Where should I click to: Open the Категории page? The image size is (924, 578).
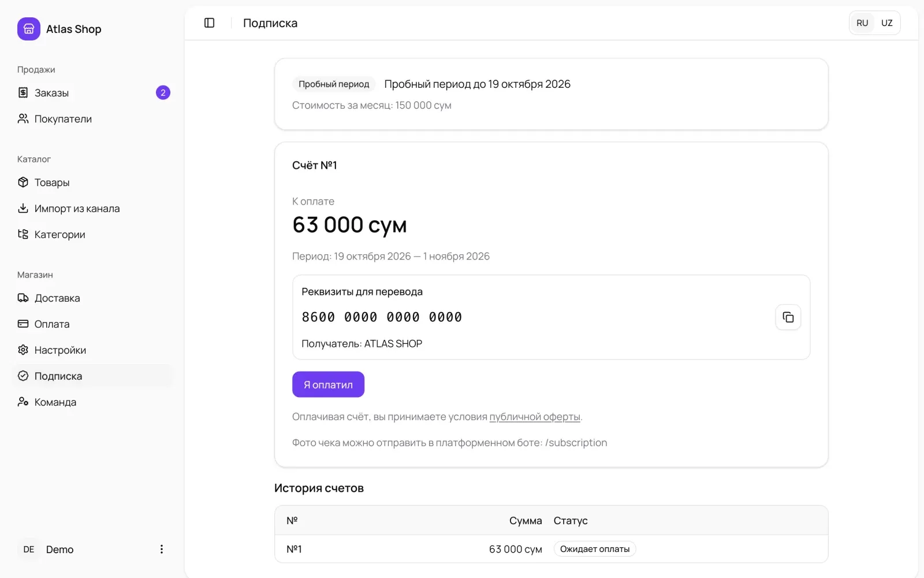pos(92,234)
